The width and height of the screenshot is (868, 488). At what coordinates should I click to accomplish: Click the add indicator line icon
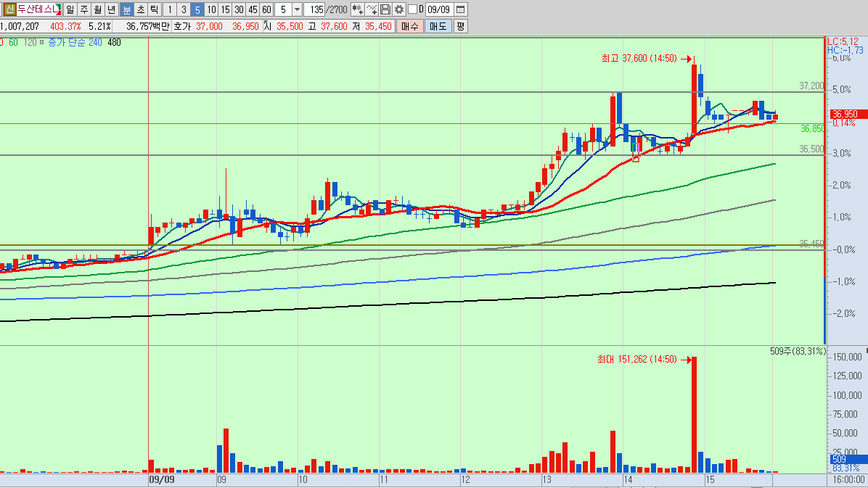tap(372, 9)
